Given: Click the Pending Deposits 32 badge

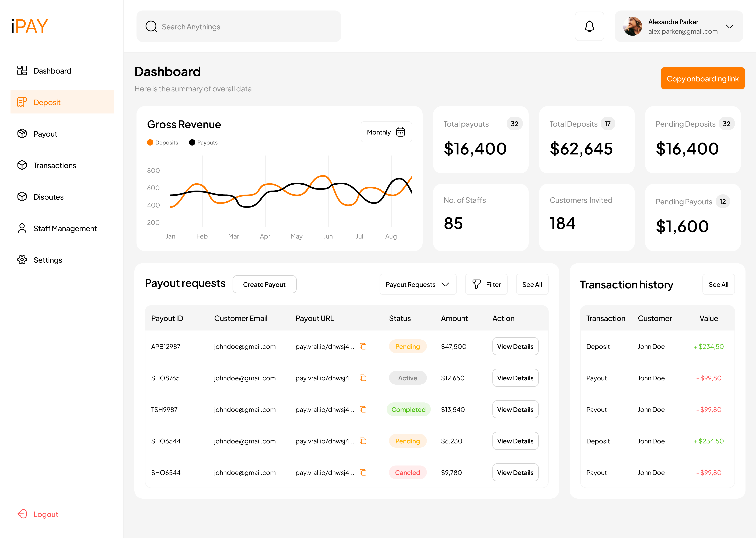Looking at the screenshot, I should tap(726, 124).
